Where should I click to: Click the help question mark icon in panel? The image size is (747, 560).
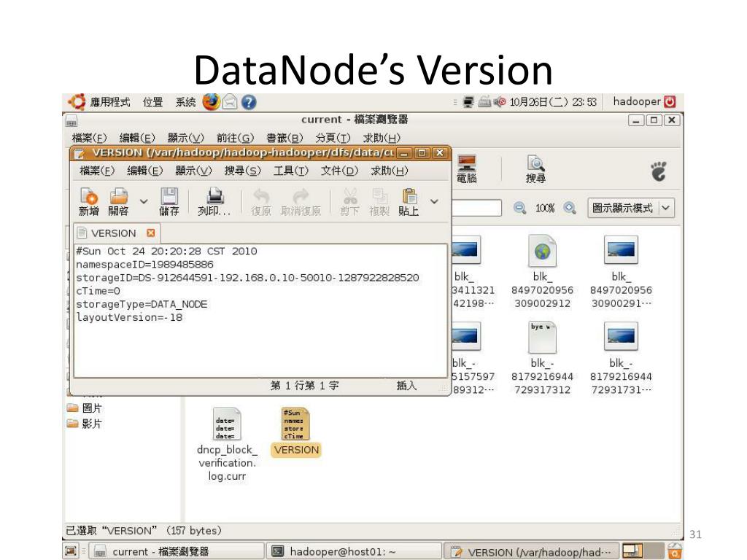[x=249, y=102]
